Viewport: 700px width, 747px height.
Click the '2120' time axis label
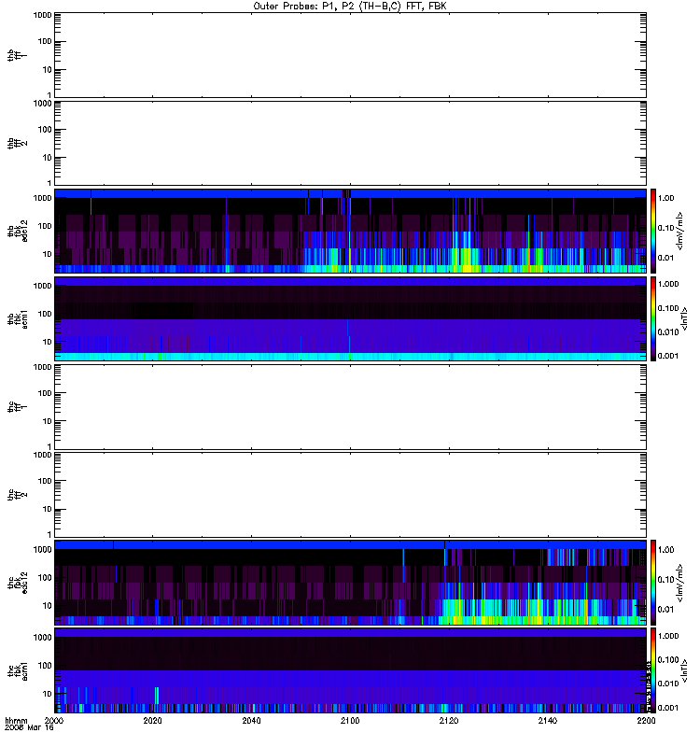pos(449,721)
